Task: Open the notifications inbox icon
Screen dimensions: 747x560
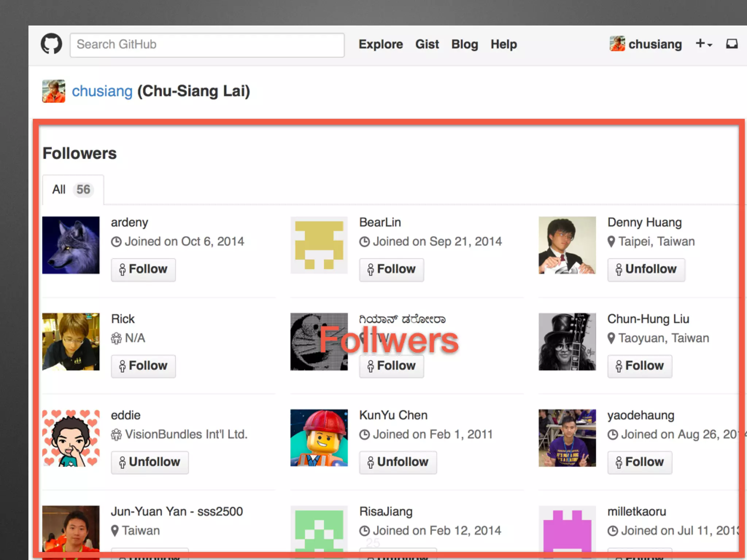Action: pos(731,44)
